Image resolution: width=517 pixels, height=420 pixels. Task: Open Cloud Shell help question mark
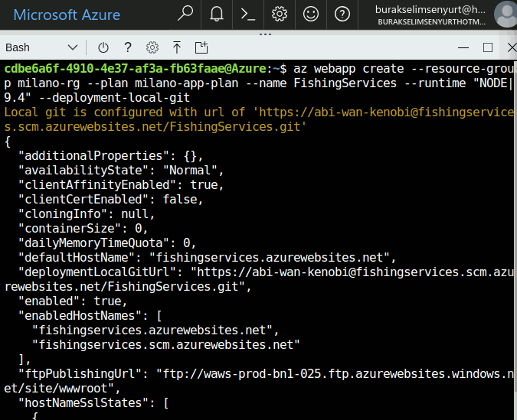[x=128, y=47]
